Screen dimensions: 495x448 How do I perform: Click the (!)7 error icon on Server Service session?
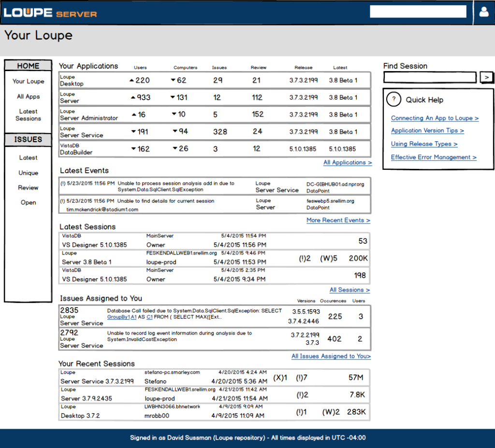pos(302,377)
